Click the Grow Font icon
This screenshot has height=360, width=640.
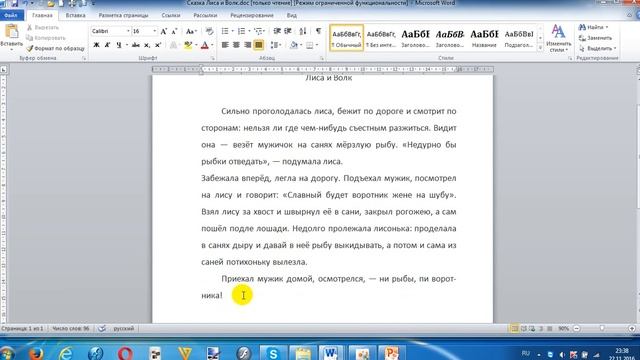pyautogui.click(x=164, y=31)
